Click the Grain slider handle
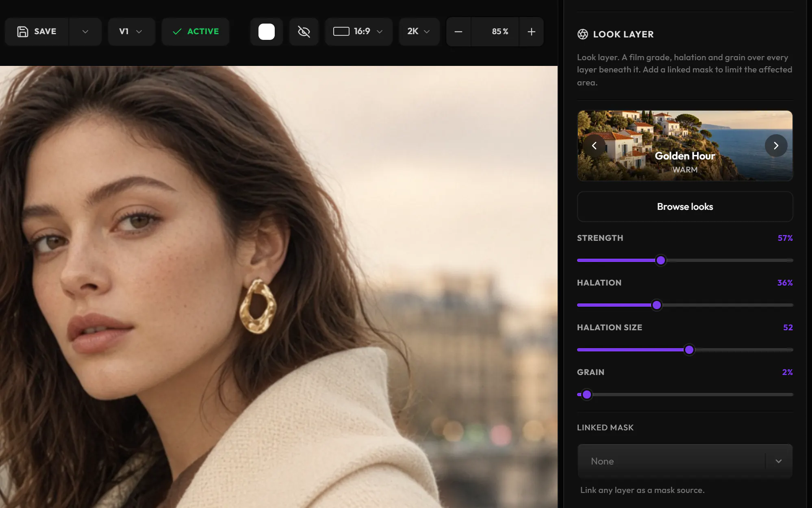 tap(587, 395)
